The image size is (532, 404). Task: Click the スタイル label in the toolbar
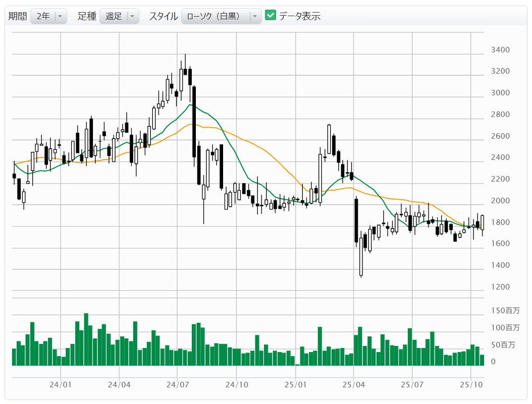click(x=163, y=16)
